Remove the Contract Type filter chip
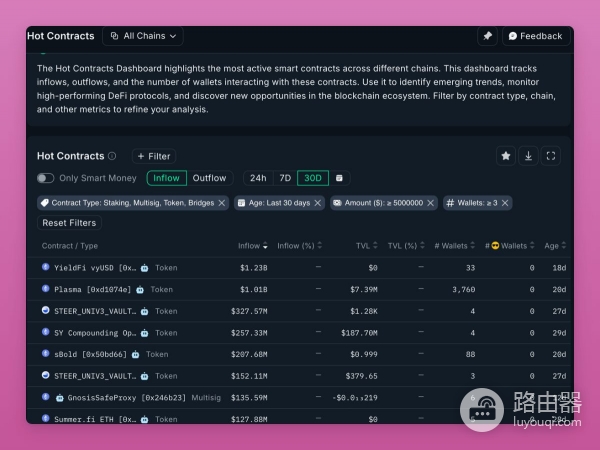The height and width of the screenshot is (450, 600). (222, 203)
